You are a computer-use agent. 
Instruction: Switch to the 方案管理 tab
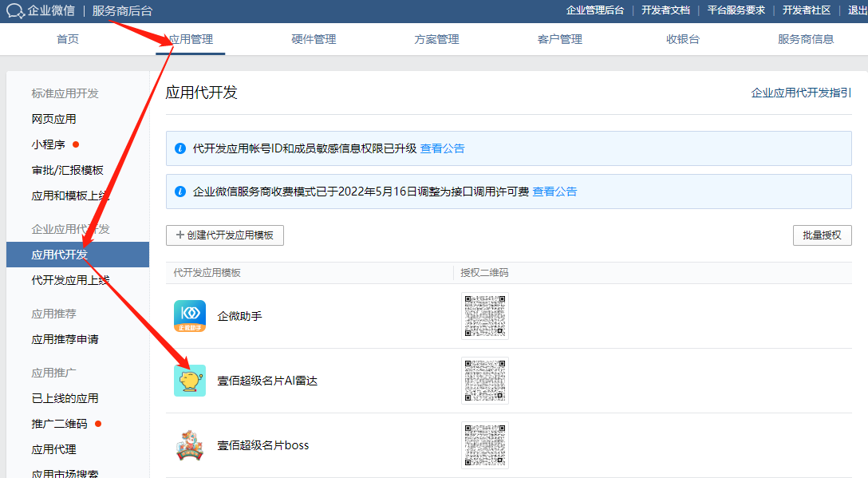pos(436,39)
